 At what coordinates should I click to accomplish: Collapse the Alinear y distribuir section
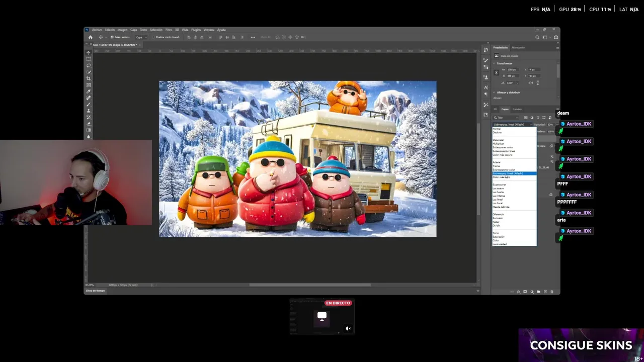pyautogui.click(x=494, y=93)
